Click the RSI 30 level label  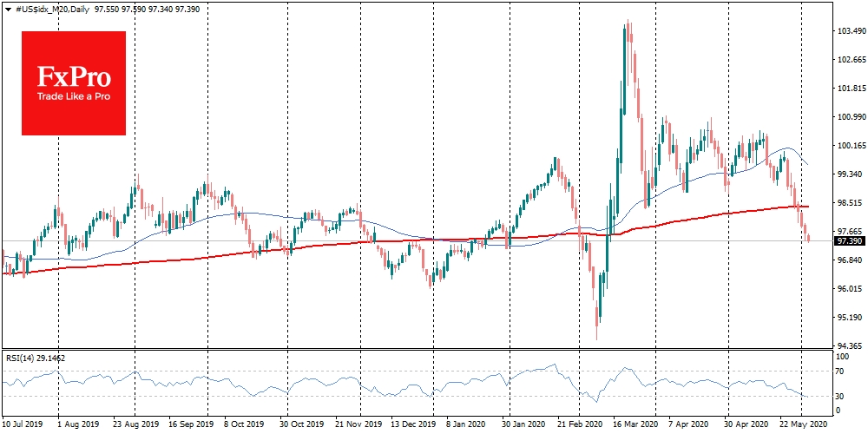point(839,397)
